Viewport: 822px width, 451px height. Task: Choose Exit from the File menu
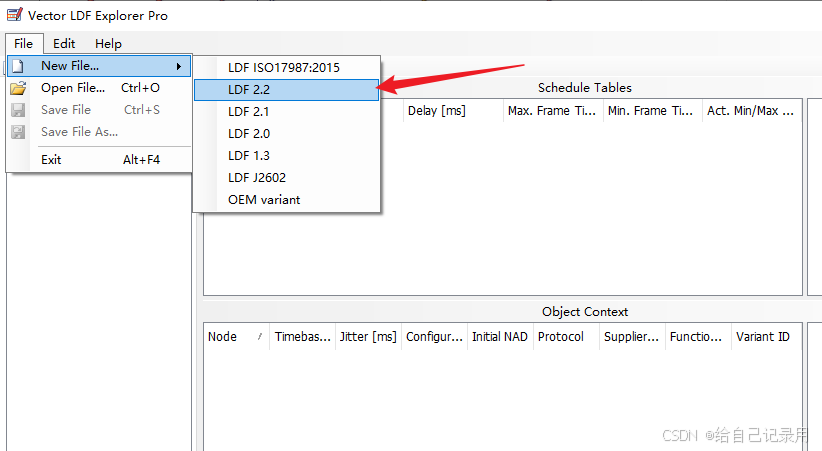(99, 160)
